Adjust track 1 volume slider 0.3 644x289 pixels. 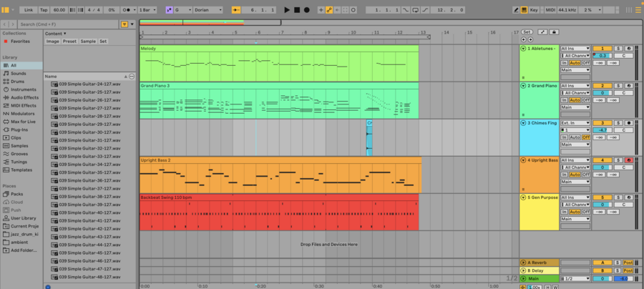[x=602, y=56]
